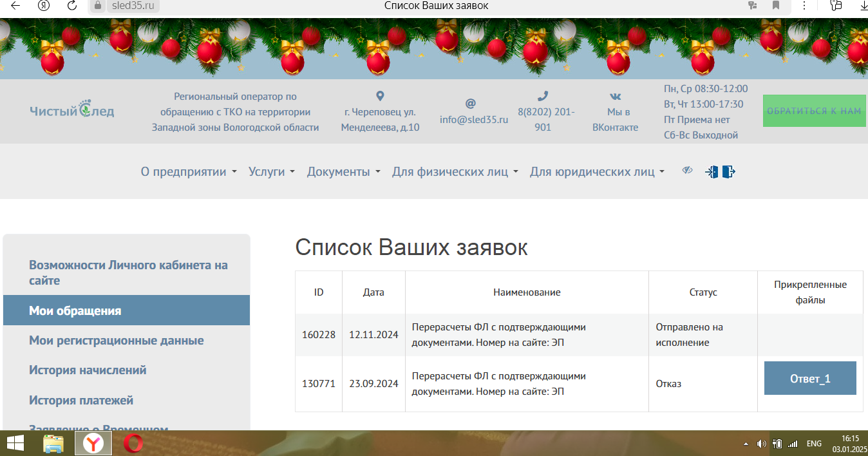868x456 pixels.
Task: Toggle the visually impaired eye icon
Action: (688, 171)
